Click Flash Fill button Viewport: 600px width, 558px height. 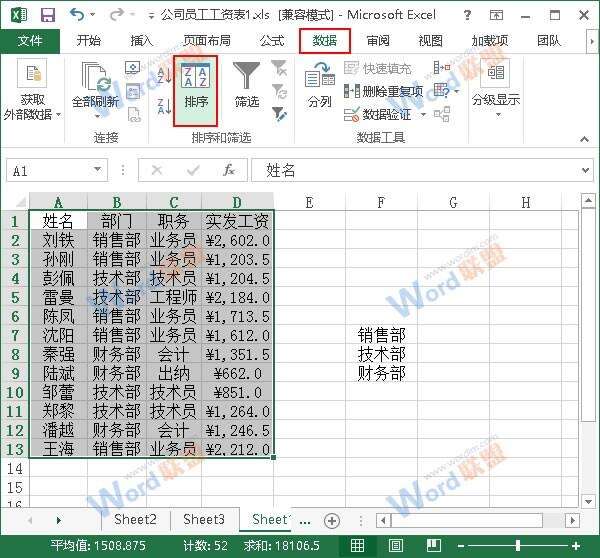pos(377,69)
